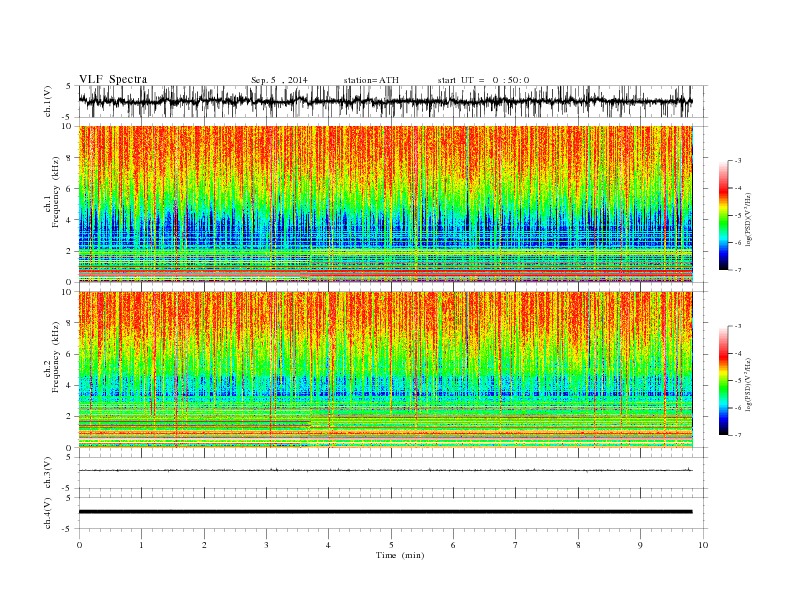Image resolution: width=792 pixels, height=612 pixels.
Task: Click the ch.1 waveform trace at top
Action: click(x=385, y=101)
